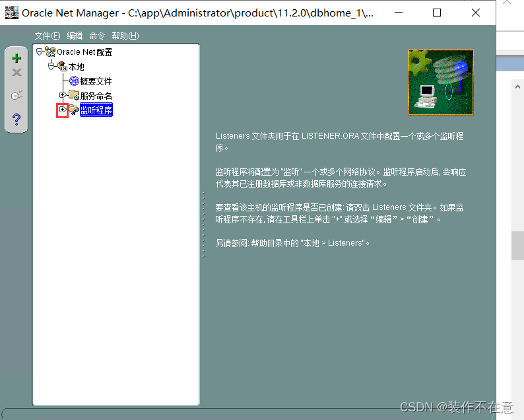Click the Oracle Net配置 root node icon
524x420 pixels.
pyautogui.click(x=50, y=52)
